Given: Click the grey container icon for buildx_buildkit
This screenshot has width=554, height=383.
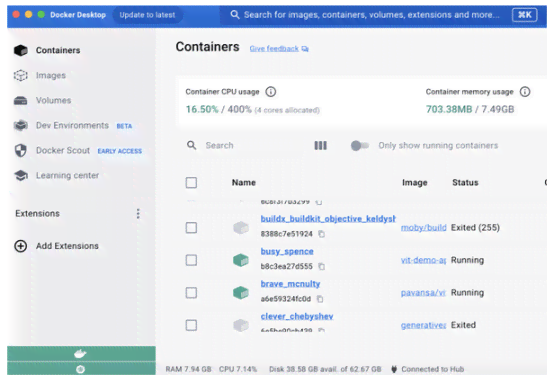Looking at the screenshot, I should (241, 228).
